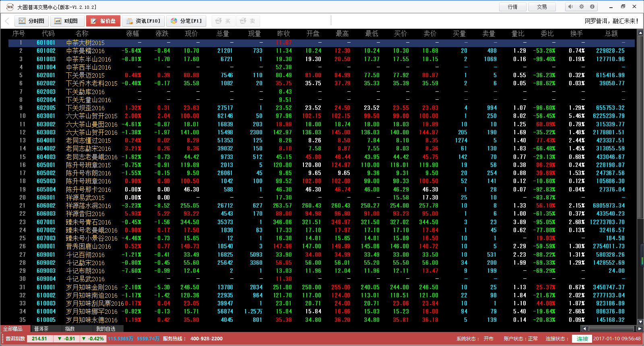Click the info icon in title bar

[x=592, y=6]
